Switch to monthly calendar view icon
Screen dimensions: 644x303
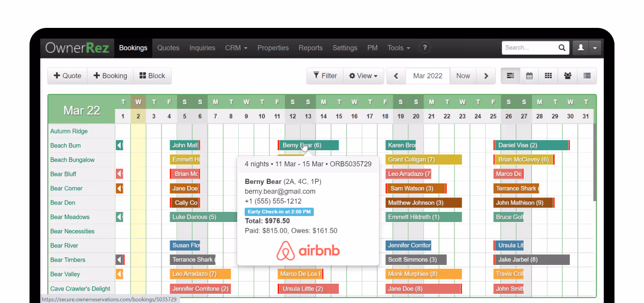[529, 76]
